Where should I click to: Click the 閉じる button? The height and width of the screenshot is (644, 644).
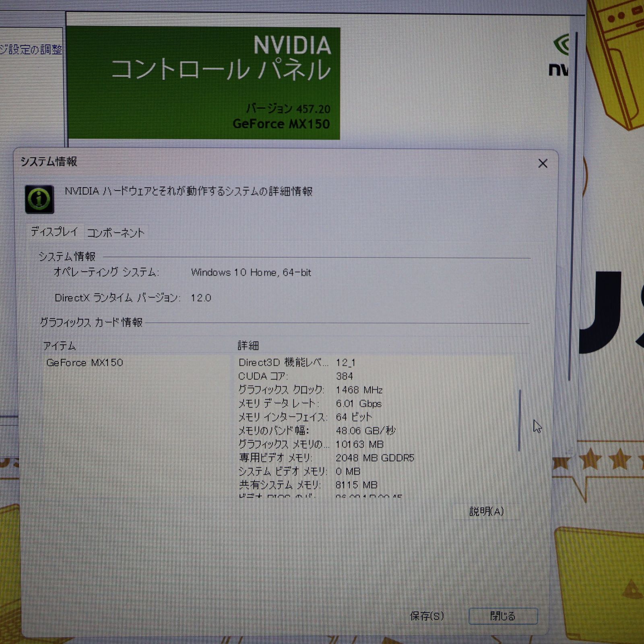click(x=503, y=616)
